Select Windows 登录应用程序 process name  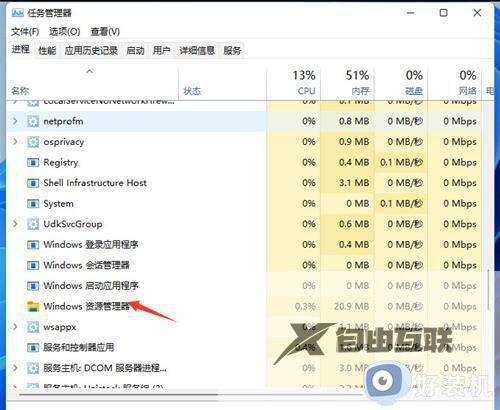tap(91, 245)
